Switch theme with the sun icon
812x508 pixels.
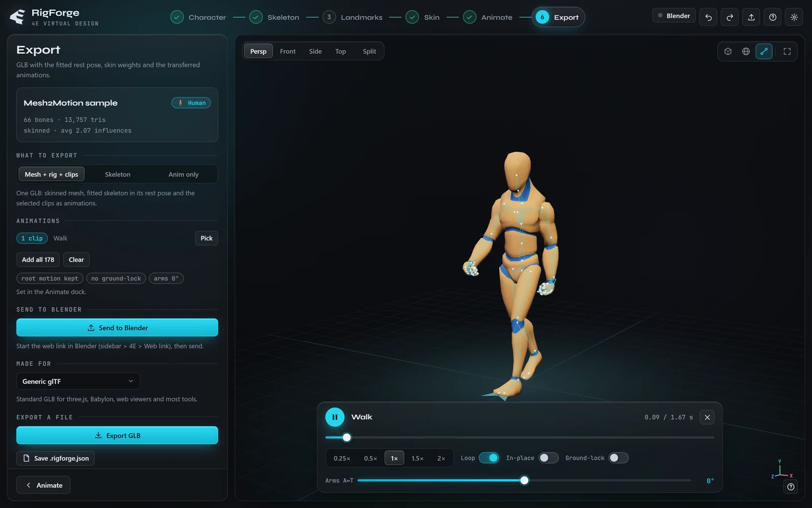794,17
